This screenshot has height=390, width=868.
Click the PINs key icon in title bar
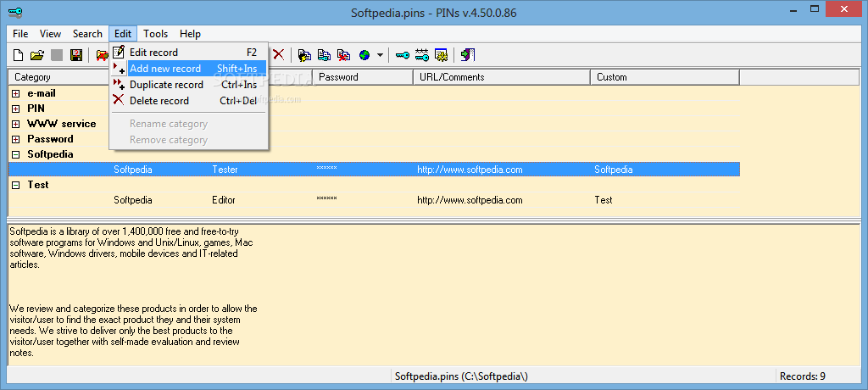[x=15, y=11]
